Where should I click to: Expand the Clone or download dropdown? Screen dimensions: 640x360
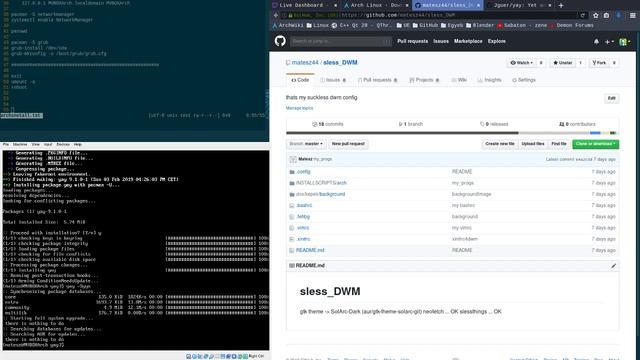tap(596, 144)
